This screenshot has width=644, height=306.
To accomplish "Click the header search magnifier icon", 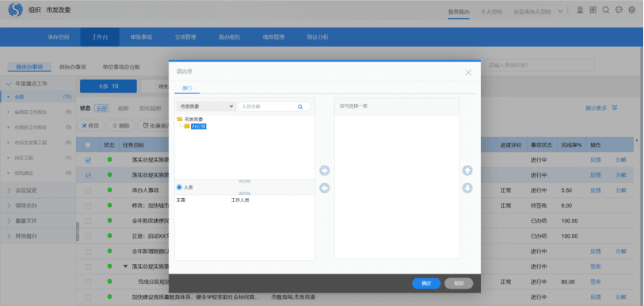I will coord(606,10).
